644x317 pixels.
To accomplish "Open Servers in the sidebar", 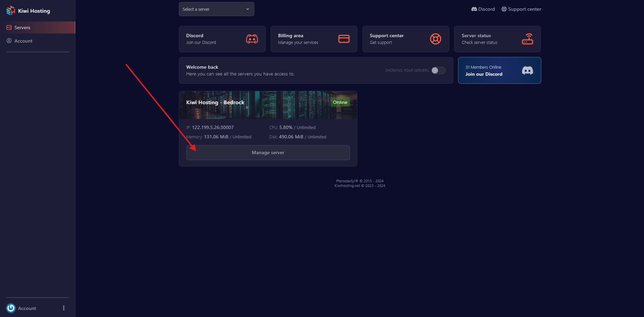I will click(22, 27).
